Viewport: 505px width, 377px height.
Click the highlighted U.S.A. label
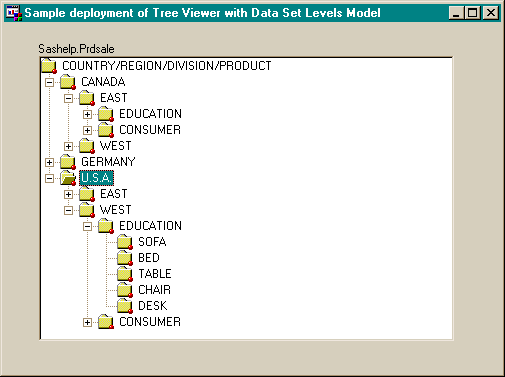97,178
